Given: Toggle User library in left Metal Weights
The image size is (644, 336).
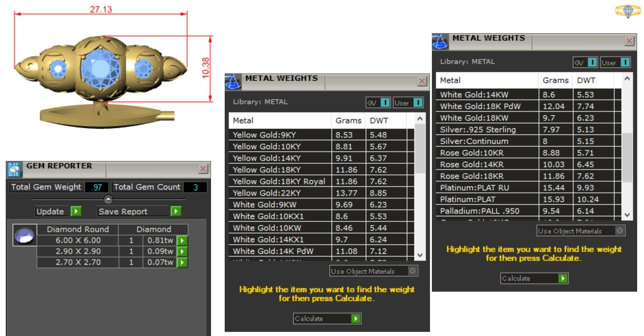Looking at the screenshot, I should 418,103.
